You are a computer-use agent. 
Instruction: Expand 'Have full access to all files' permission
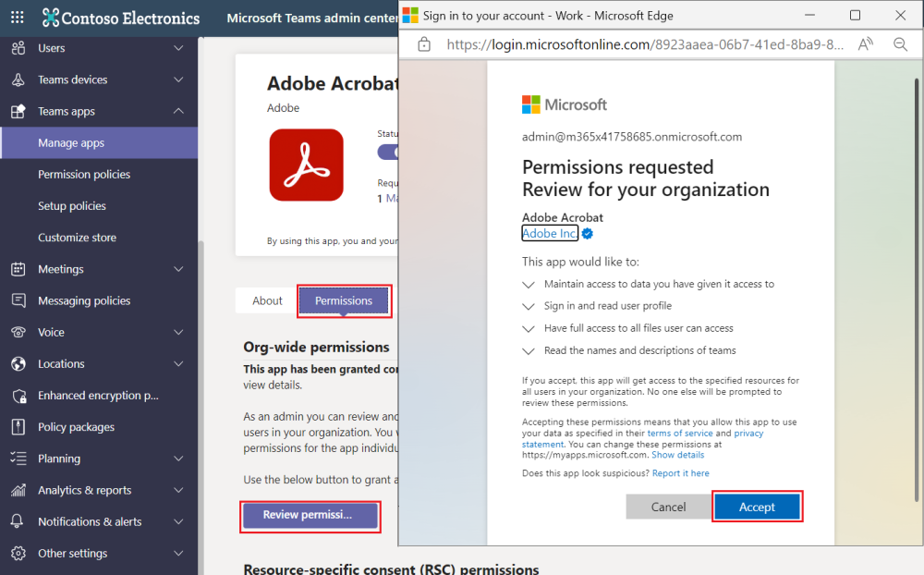coord(529,328)
